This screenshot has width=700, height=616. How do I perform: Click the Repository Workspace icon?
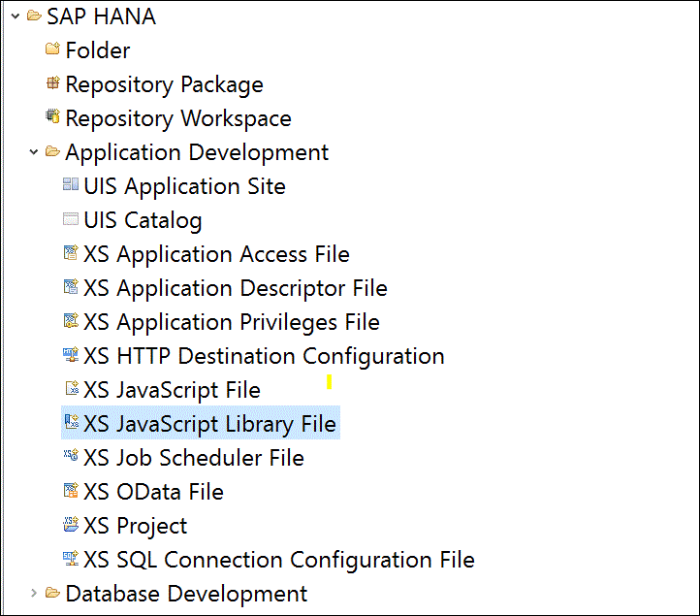(x=52, y=118)
